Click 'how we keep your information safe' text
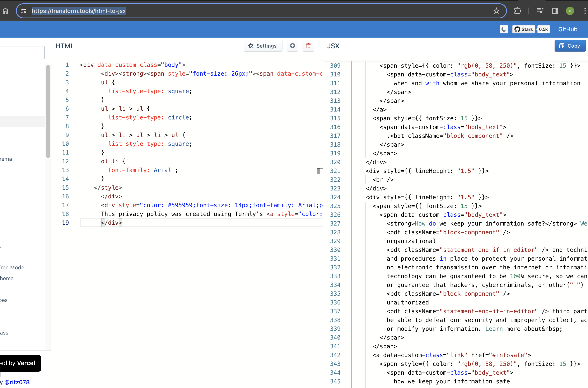588x388 pixels. (452, 381)
